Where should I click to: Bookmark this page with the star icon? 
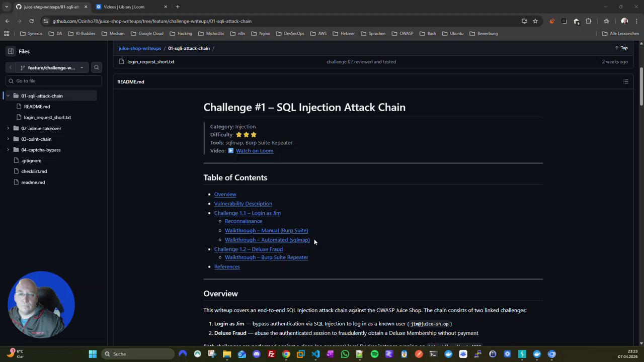click(x=535, y=21)
